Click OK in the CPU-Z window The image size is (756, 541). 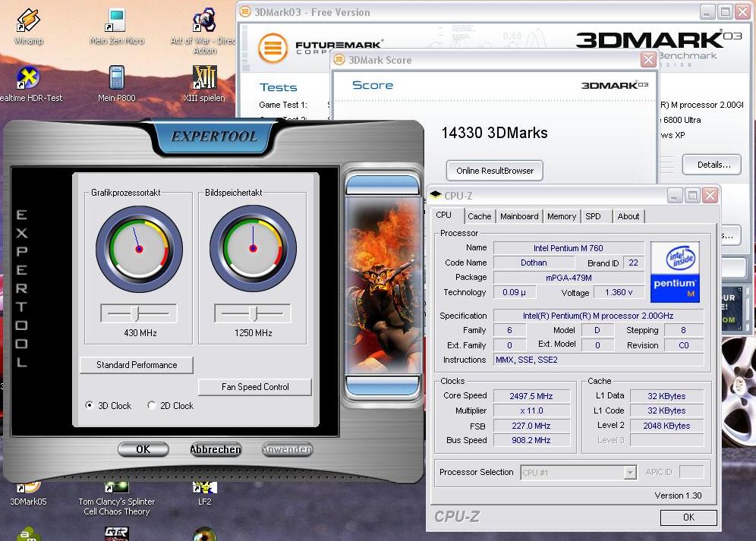688,517
